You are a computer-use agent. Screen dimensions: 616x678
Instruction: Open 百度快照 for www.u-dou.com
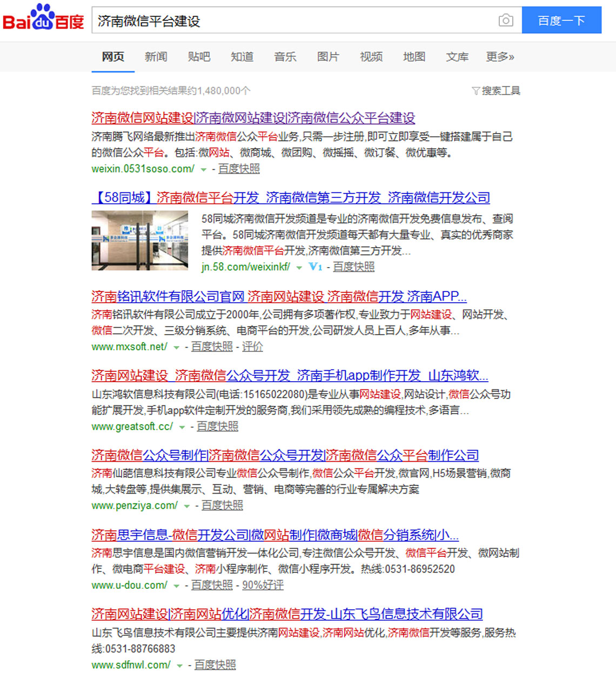[x=212, y=585]
